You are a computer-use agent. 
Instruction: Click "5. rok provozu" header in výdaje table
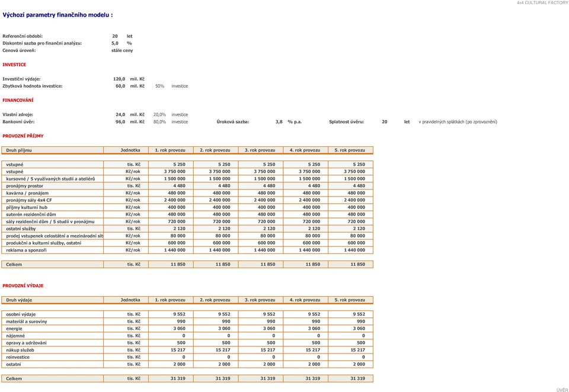click(350, 300)
